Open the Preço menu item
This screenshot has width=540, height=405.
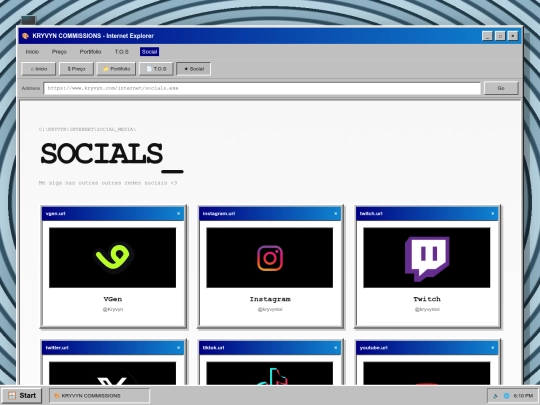click(59, 52)
